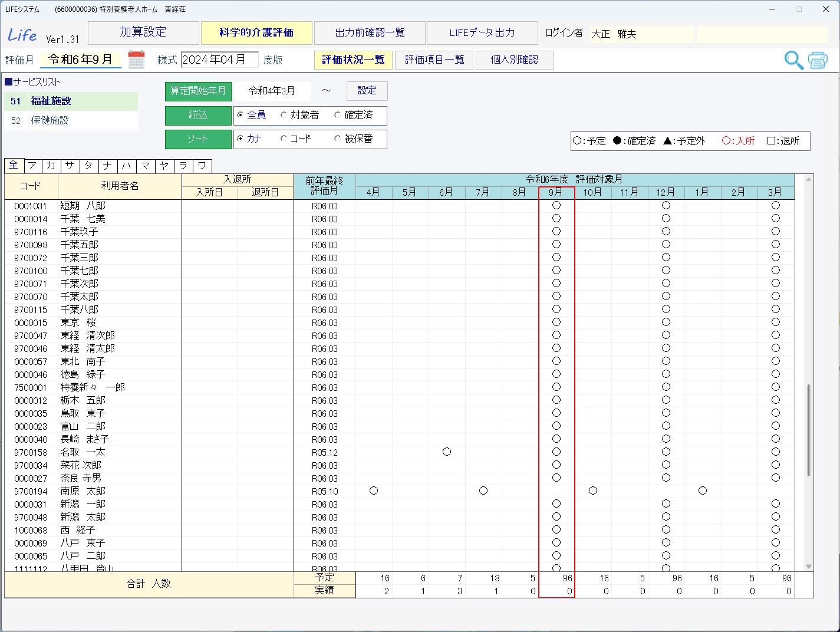Show the 評価状況一覧 view
This screenshot has width=840, height=632.
(353, 60)
